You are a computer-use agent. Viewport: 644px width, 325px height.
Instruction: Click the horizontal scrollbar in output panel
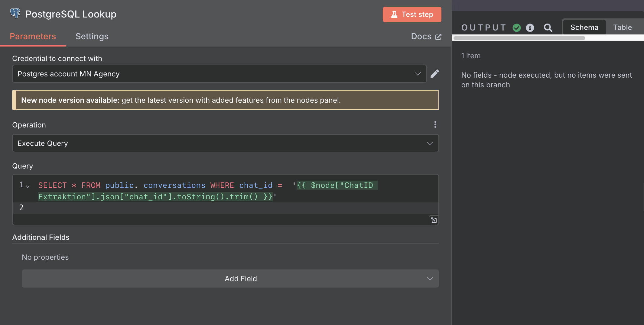[519, 38]
